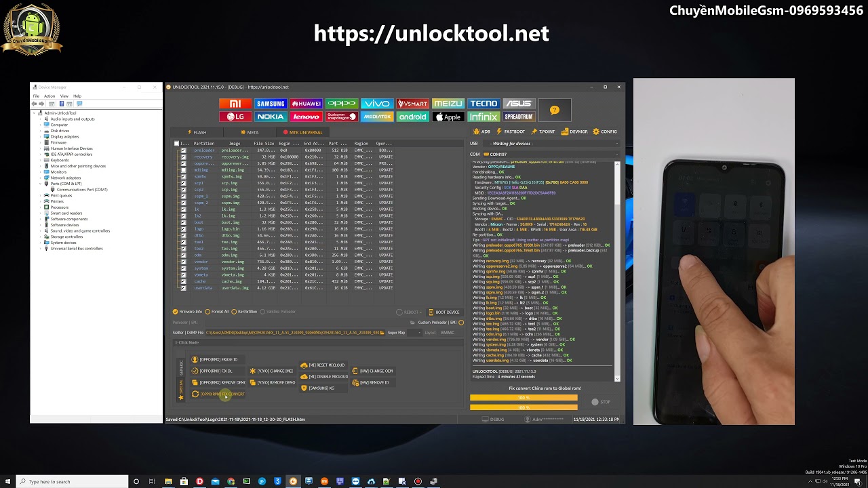Screen dimensions: 868x488
Task: Toggle the select-all partitions header checkbox
Action: [177, 143]
